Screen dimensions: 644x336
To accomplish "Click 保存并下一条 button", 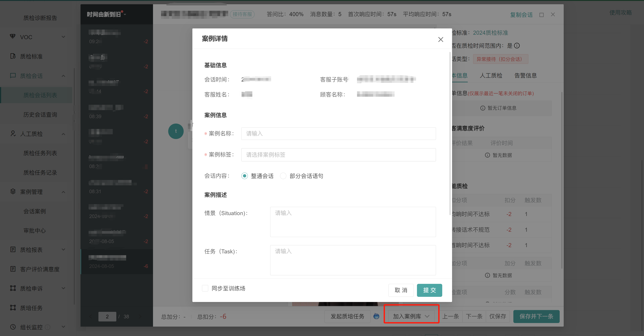I will tap(536, 316).
